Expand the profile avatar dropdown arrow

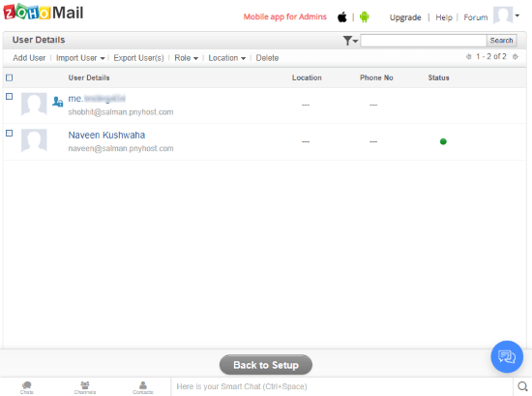pos(517,15)
